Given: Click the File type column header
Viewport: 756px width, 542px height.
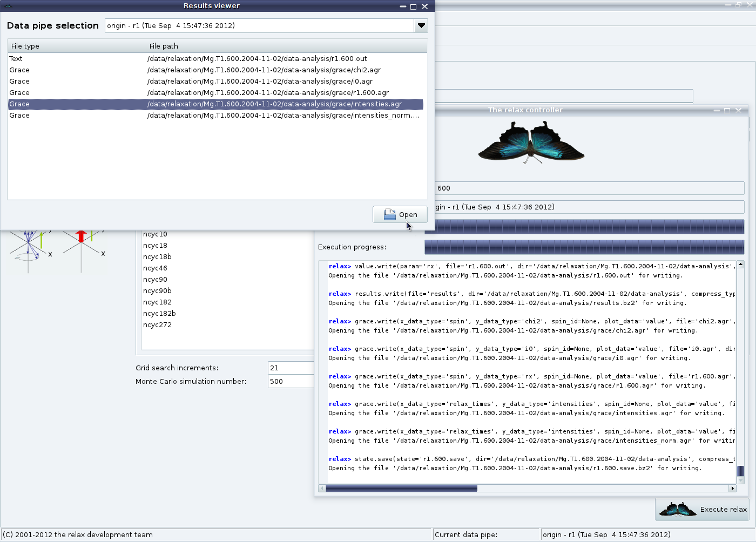Looking at the screenshot, I should (x=76, y=46).
